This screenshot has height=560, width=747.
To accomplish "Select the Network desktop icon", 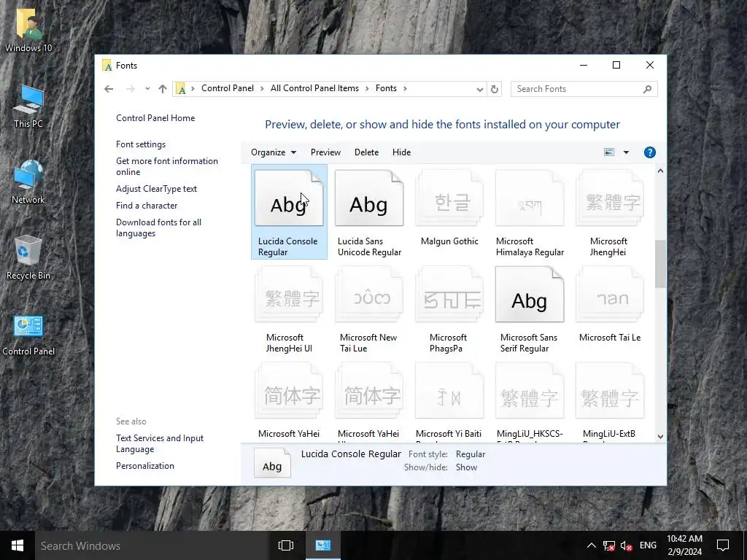I will point(28,182).
